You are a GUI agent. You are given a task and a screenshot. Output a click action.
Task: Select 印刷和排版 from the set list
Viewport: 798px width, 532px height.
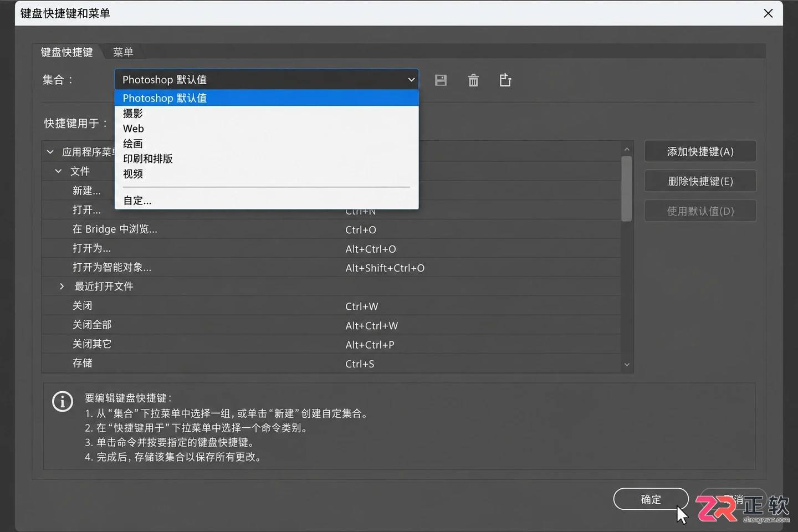(267, 158)
